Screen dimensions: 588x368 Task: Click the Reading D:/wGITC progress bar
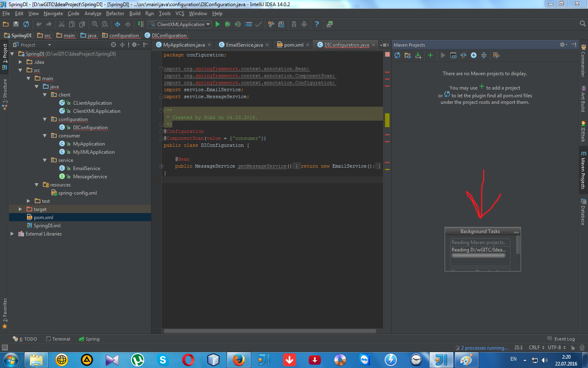[x=479, y=256]
